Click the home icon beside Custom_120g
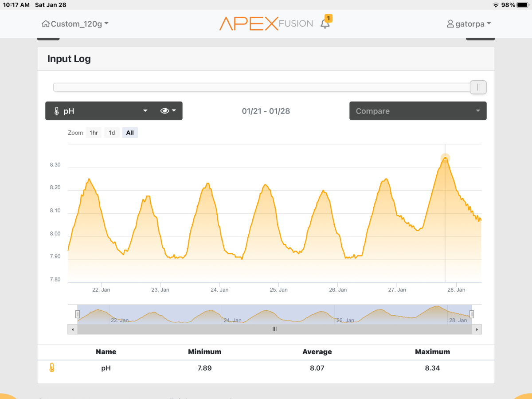This screenshot has width=532, height=399. tap(45, 24)
